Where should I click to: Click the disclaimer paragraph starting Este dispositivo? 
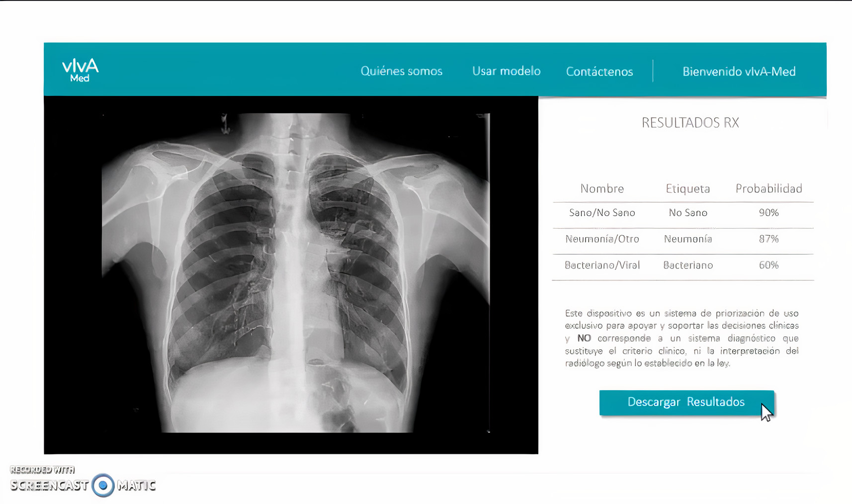coord(682,338)
